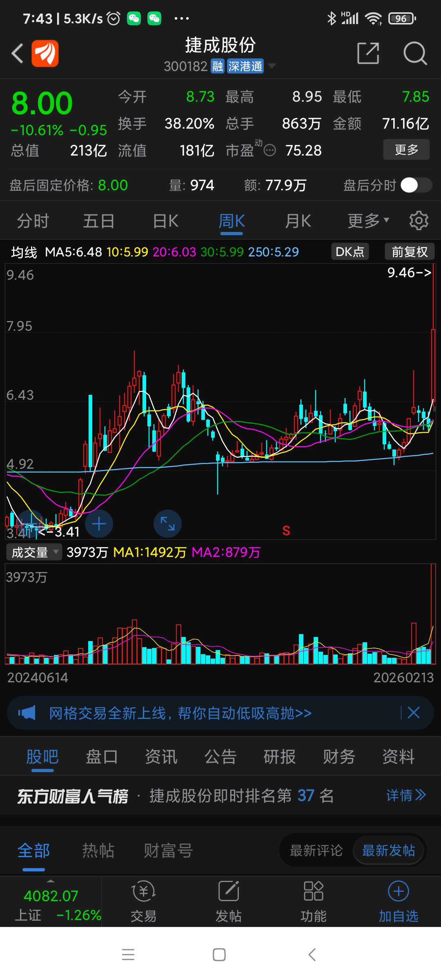The image size is (441, 980).
Task: Tap the 盘后固定价格 8.00 text
Action: click(x=69, y=185)
